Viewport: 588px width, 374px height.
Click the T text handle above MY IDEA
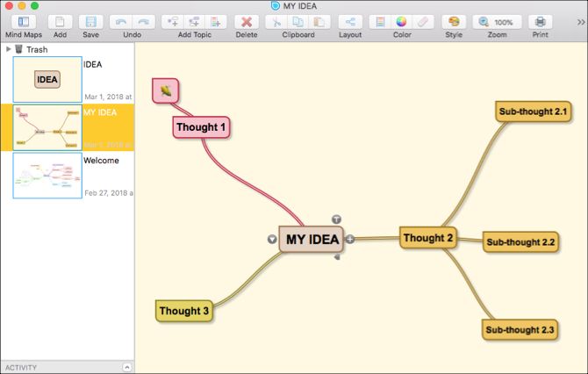(336, 219)
